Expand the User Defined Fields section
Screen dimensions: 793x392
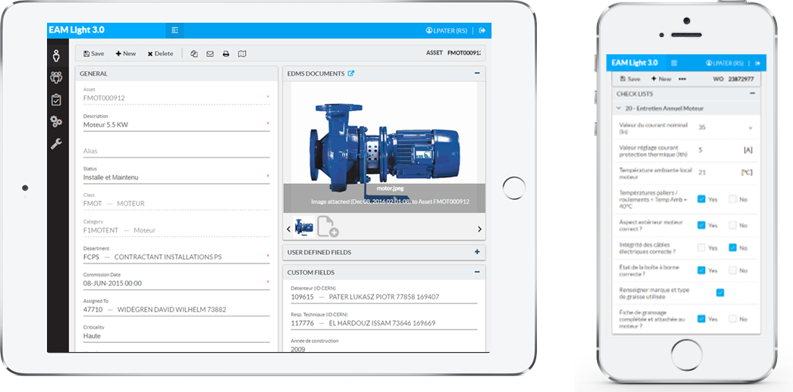(477, 252)
